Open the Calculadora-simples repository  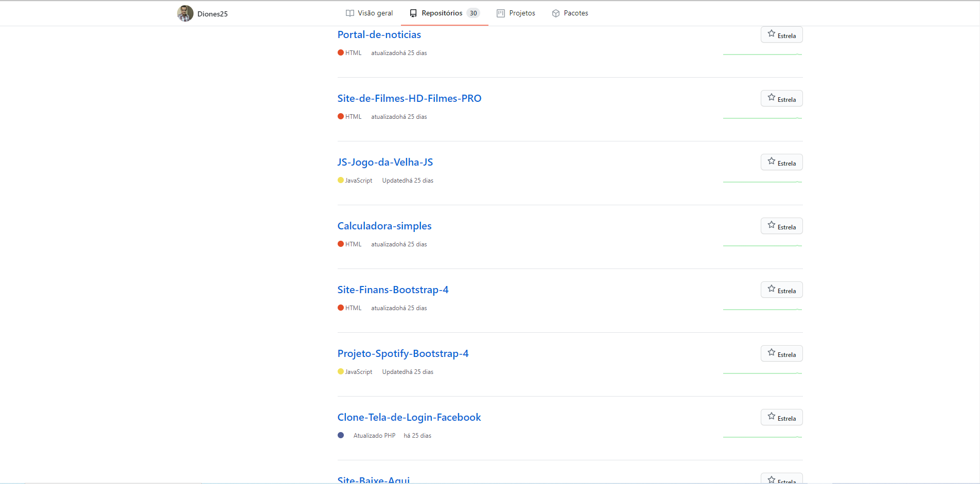384,226
